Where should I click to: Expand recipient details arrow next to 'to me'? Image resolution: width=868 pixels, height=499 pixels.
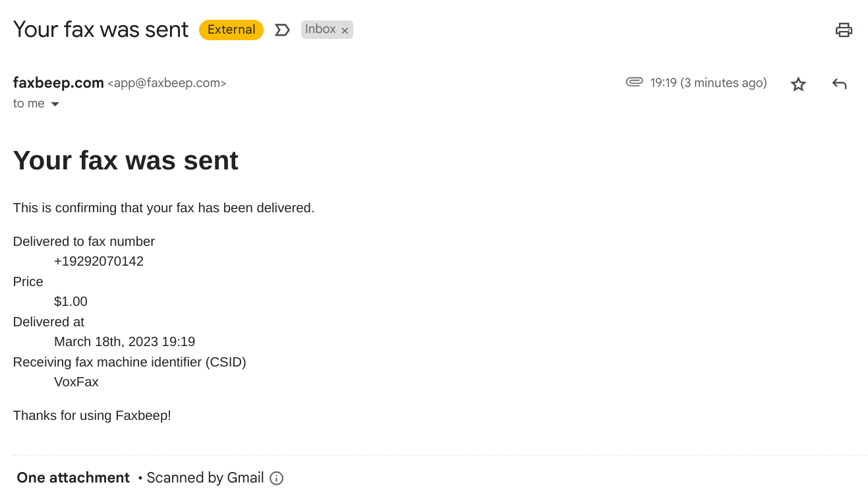point(55,104)
